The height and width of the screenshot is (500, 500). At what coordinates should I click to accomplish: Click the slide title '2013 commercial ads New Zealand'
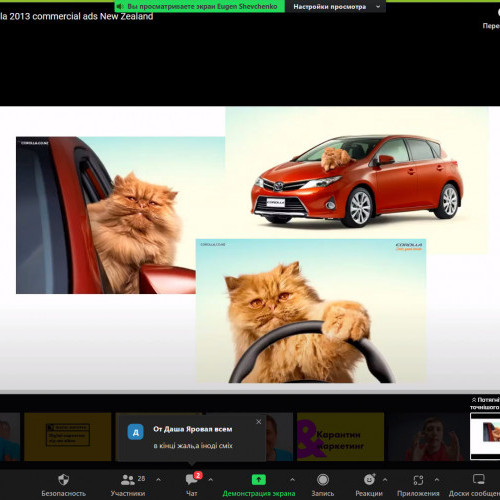click(x=81, y=16)
